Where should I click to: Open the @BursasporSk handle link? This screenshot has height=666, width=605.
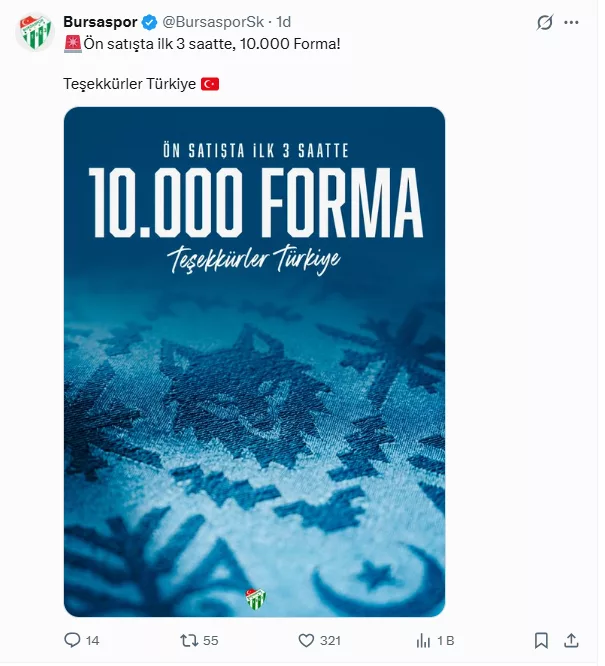(x=215, y=22)
